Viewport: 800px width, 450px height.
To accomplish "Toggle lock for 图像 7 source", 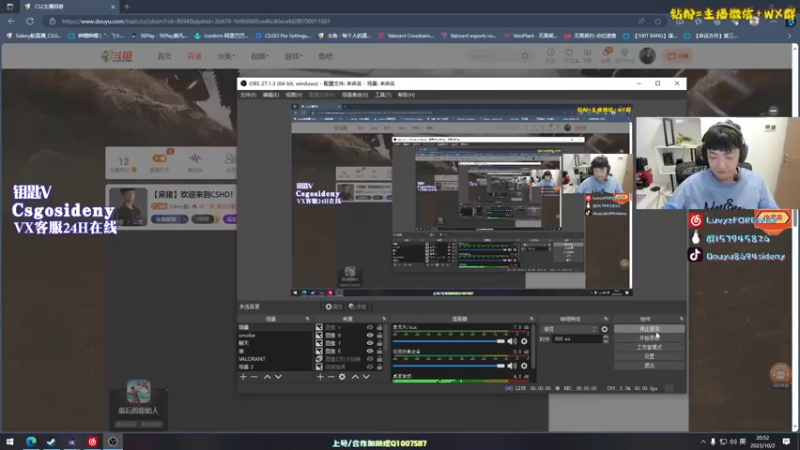I will (379, 343).
